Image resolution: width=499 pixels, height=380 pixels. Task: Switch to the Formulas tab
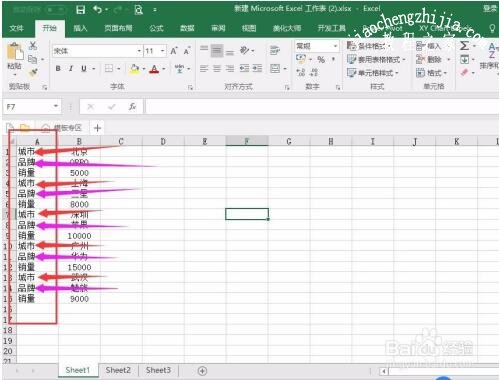pyautogui.click(x=156, y=28)
